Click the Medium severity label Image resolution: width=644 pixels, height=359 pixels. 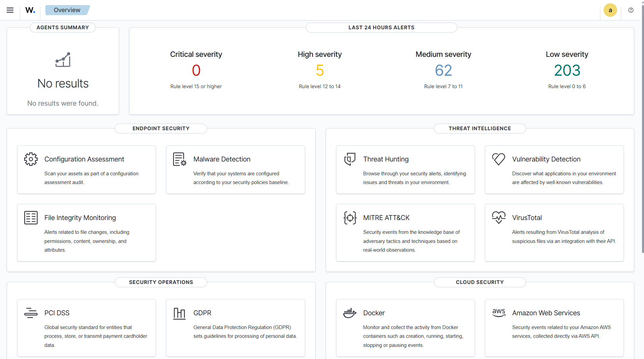443,54
